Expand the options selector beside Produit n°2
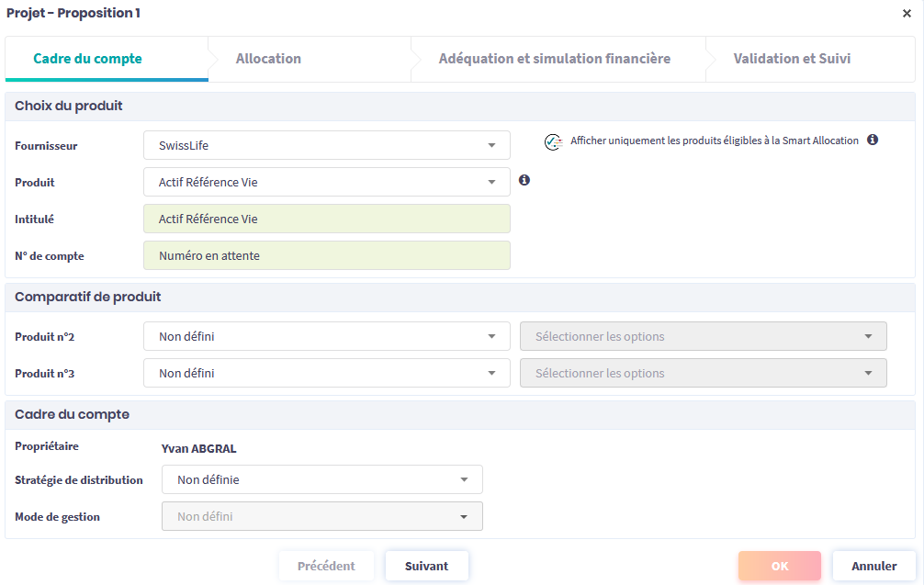 703,336
